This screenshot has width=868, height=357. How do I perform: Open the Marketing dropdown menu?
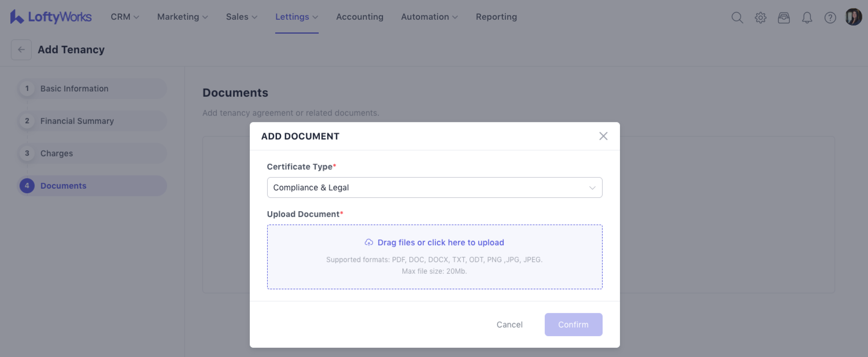click(x=182, y=17)
